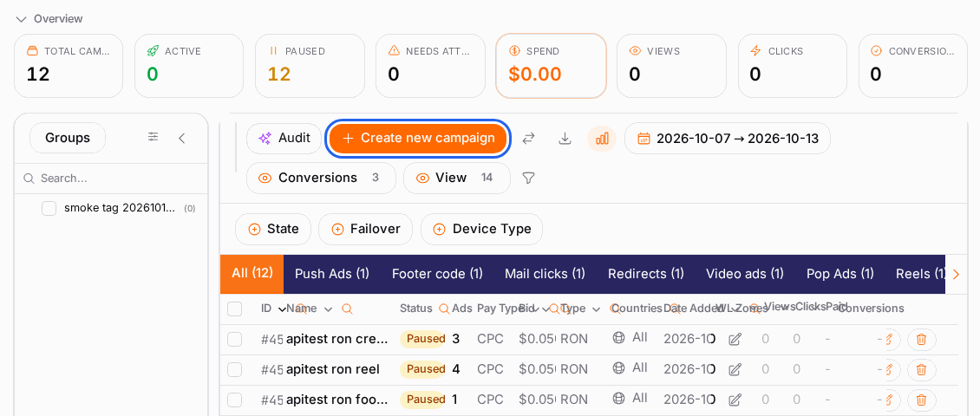Check the smoke tag group checkbox
This screenshot has width=980, height=416.
coord(49,209)
